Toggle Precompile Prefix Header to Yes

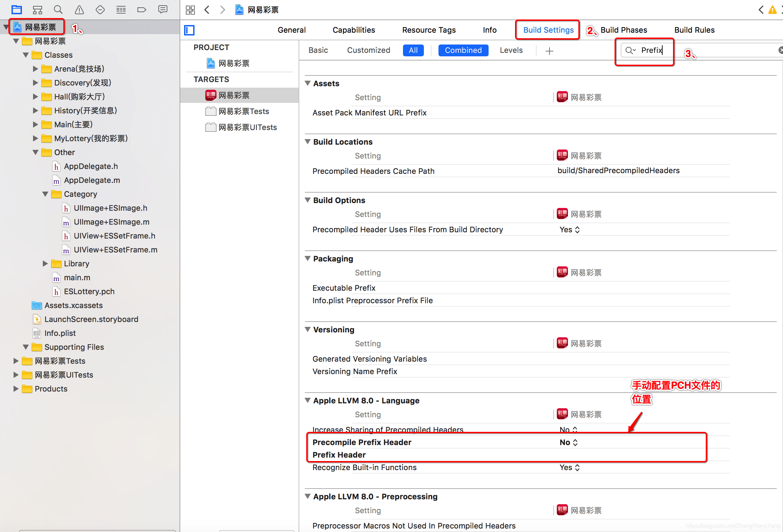click(x=567, y=442)
